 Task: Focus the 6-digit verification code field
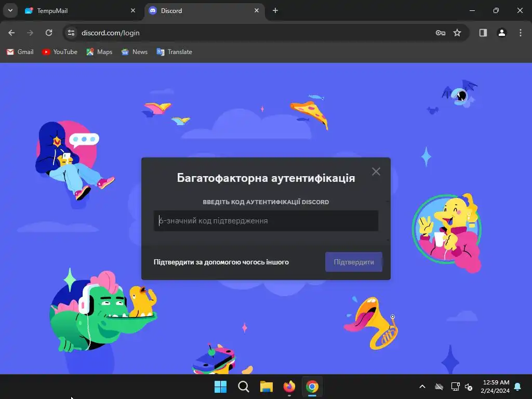266,221
